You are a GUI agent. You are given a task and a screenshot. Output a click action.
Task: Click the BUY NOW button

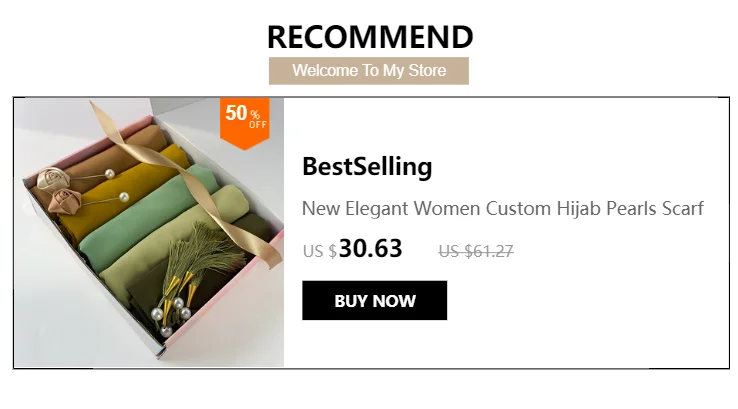tap(374, 300)
